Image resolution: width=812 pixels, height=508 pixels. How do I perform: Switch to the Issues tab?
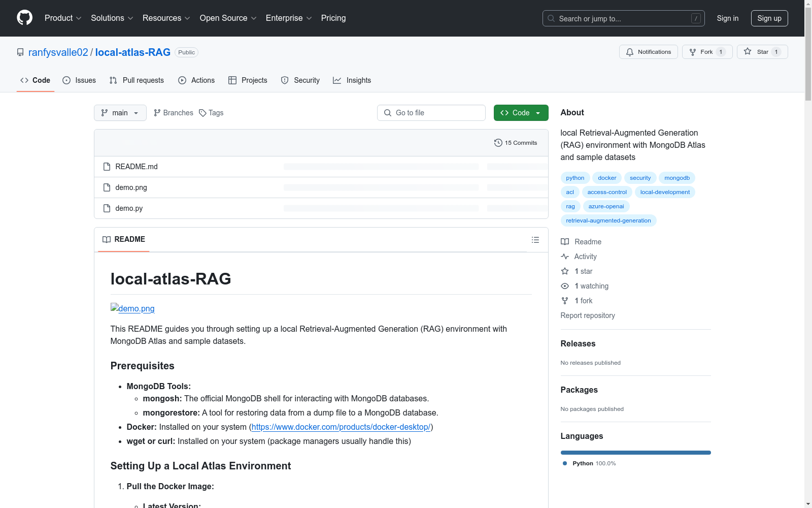tap(79, 80)
